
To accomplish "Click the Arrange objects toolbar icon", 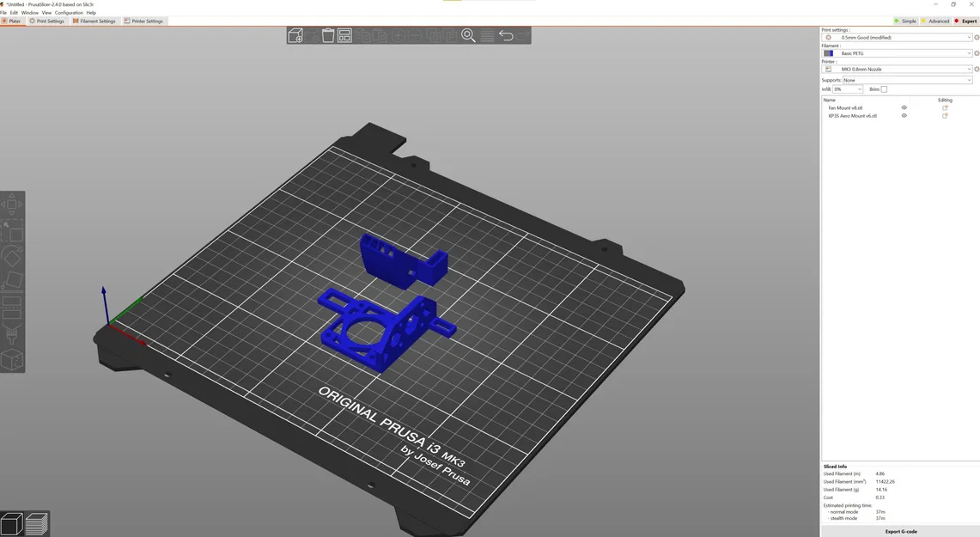I will [344, 35].
